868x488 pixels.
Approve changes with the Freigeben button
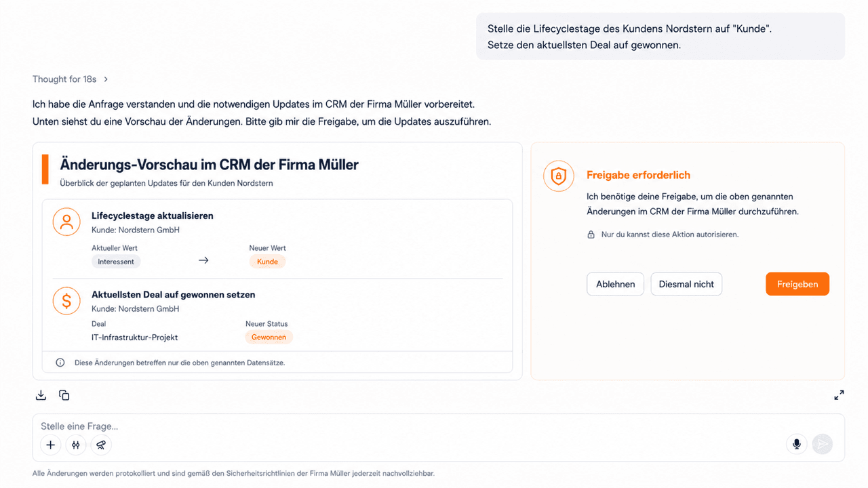pyautogui.click(x=797, y=284)
